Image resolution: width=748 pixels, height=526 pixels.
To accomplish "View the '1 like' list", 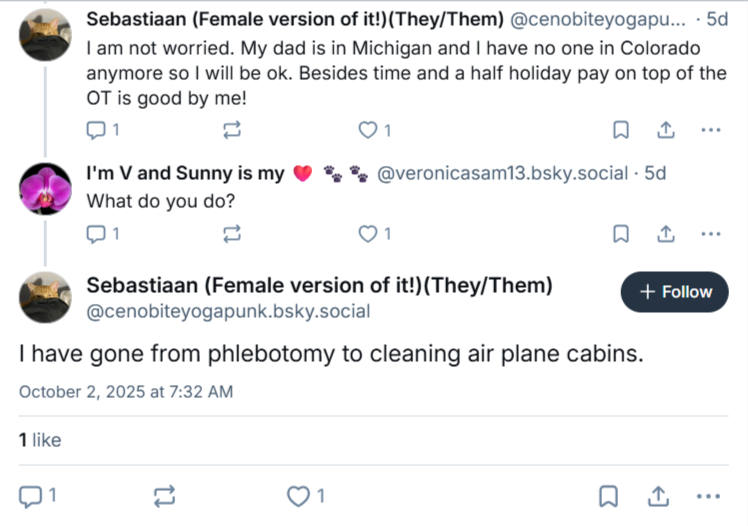I will pos(40,440).
